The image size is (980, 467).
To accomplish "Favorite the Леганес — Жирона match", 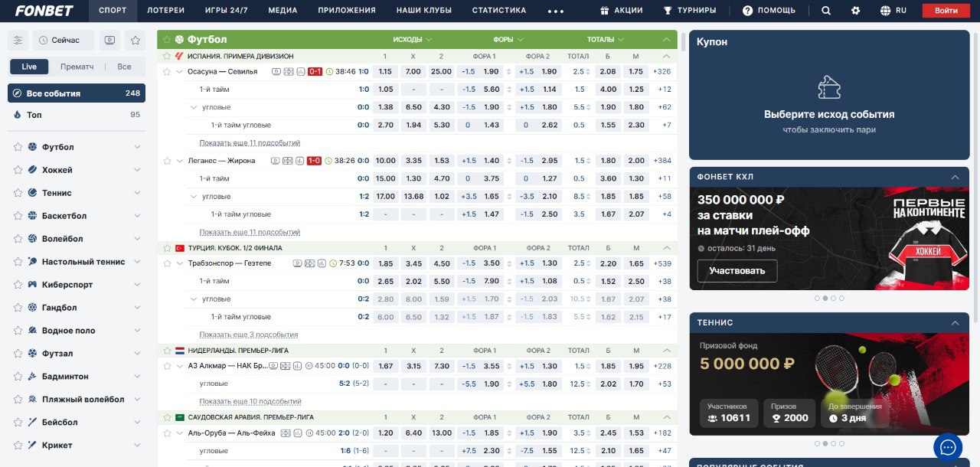I will (167, 161).
